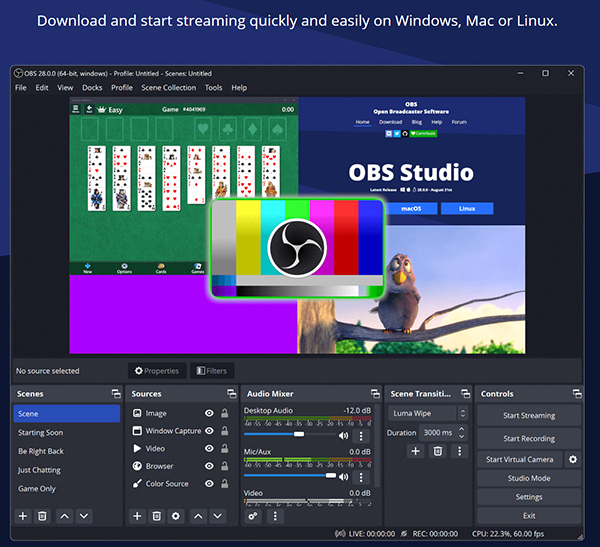Select the Just Chatting scene
The image size is (600, 547).
click(x=67, y=470)
